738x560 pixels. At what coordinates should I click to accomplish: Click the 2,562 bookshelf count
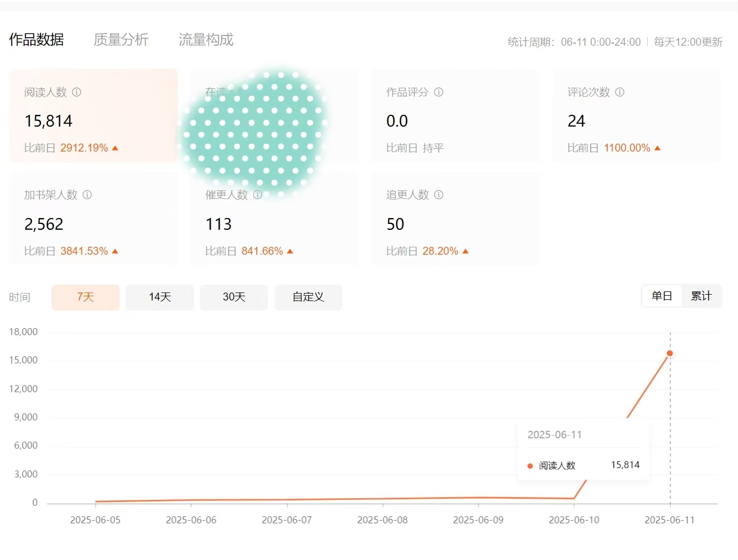point(44,224)
